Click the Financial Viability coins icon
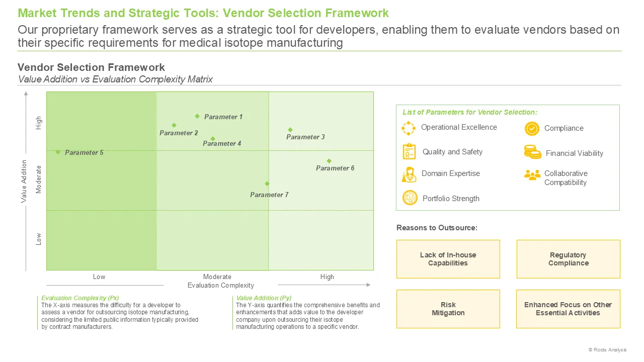The height and width of the screenshot is (362, 644). [532, 152]
